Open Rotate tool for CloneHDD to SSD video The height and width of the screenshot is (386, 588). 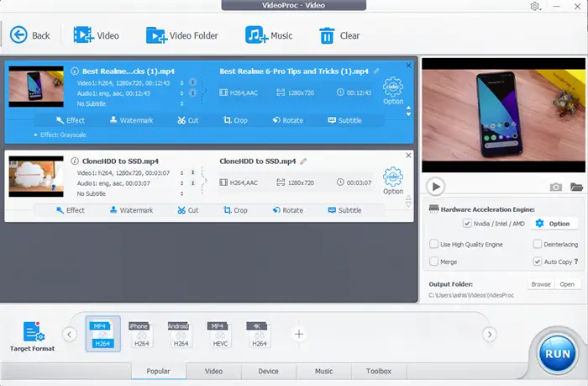[287, 210]
